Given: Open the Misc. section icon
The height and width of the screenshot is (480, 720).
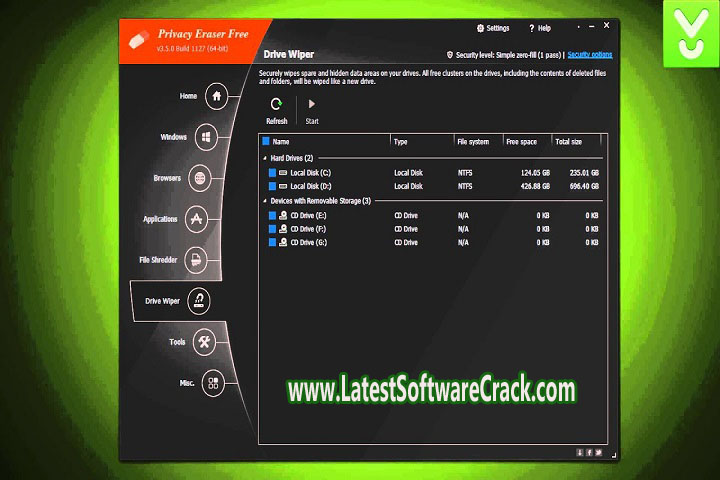Looking at the screenshot, I should [213, 382].
